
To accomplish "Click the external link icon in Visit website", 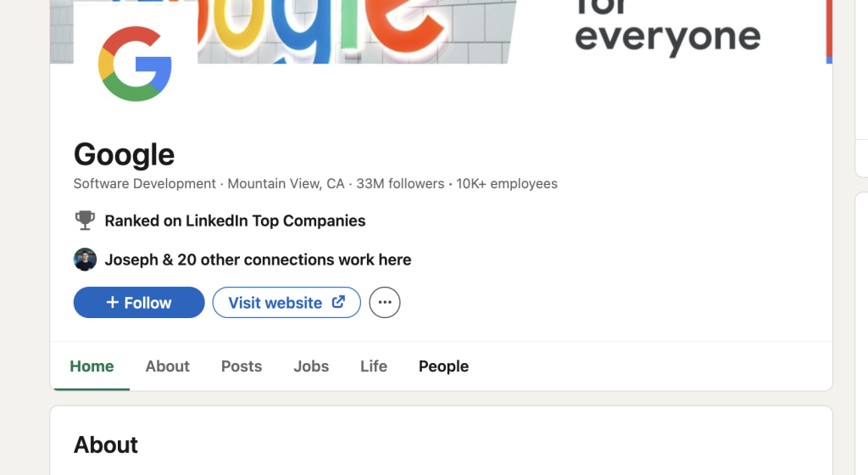I will [338, 302].
